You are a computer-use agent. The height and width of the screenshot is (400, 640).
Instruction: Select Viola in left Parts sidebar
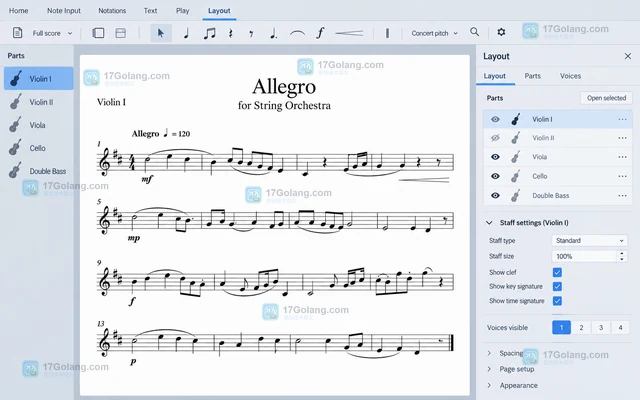pyautogui.click(x=39, y=125)
